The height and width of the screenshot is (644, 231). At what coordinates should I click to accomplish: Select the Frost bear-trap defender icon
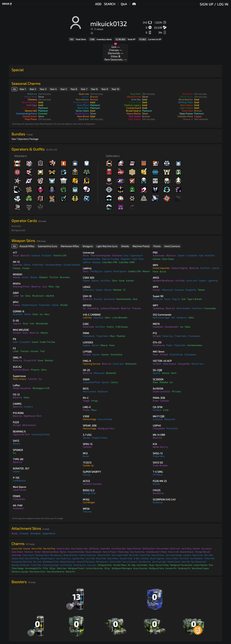155,172
